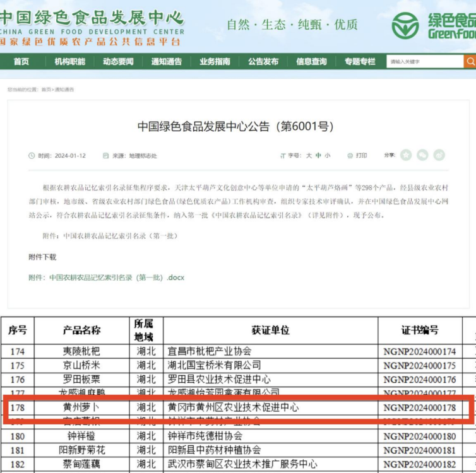Click the 附件下载 heading
The height and width of the screenshot is (473, 476).
(x=42, y=257)
